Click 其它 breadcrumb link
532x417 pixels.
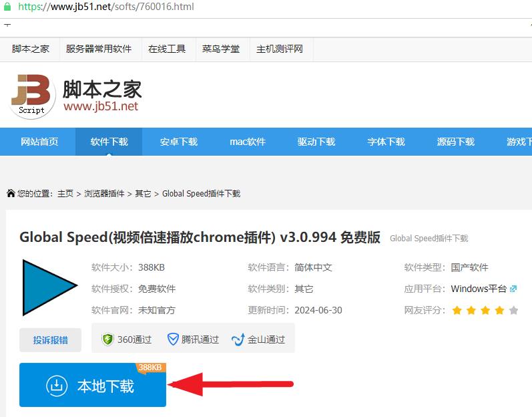(143, 194)
